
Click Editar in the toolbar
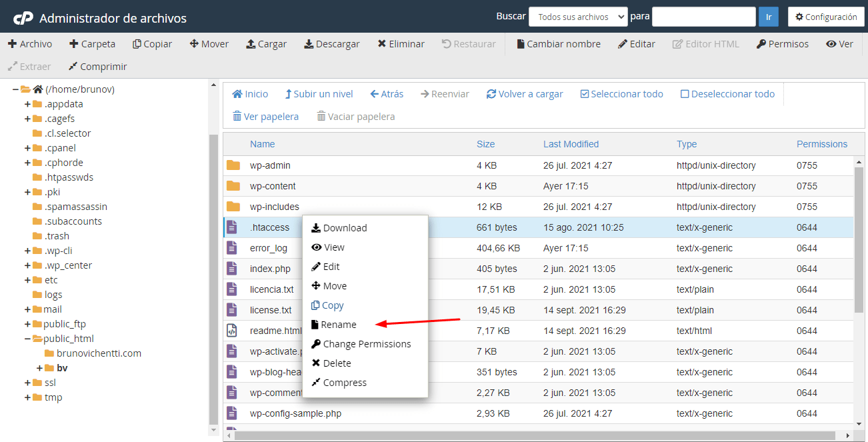(637, 44)
